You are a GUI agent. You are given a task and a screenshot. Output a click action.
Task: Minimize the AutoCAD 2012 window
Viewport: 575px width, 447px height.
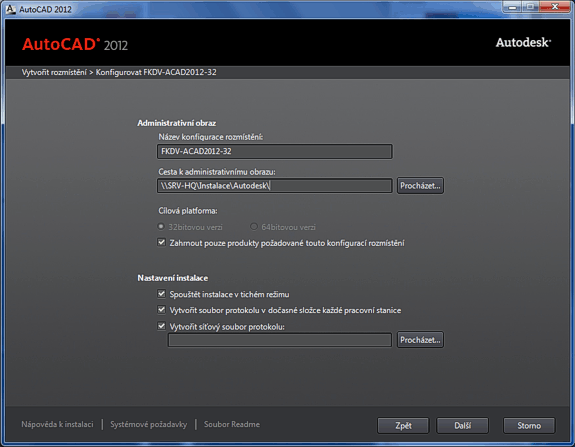coord(513,7)
